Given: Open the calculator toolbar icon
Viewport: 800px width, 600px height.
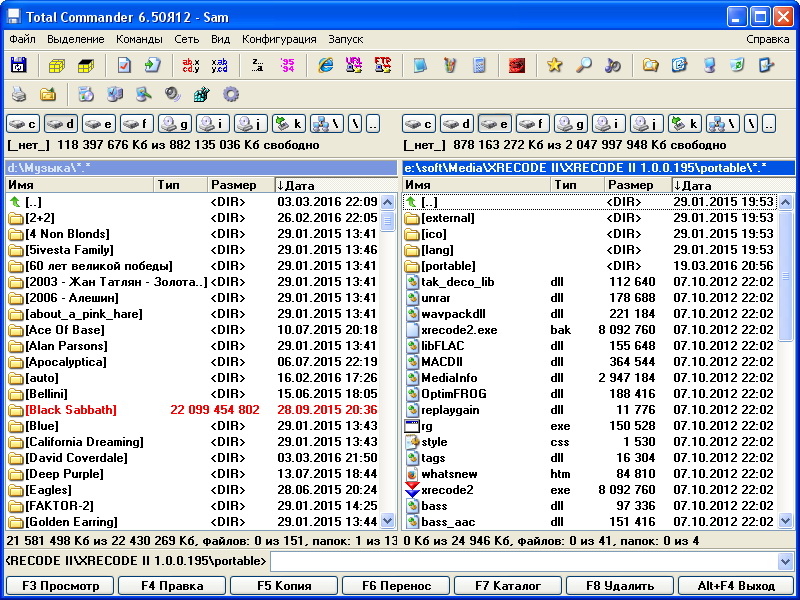Looking at the screenshot, I should coord(480,65).
